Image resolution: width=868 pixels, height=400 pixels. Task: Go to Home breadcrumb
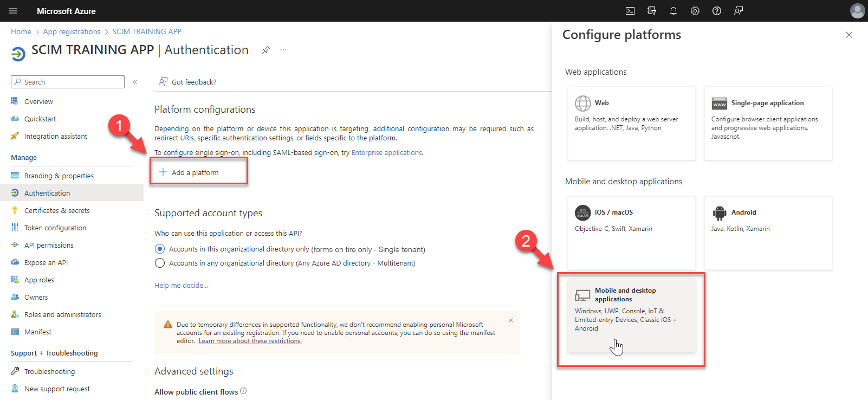tap(21, 31)
